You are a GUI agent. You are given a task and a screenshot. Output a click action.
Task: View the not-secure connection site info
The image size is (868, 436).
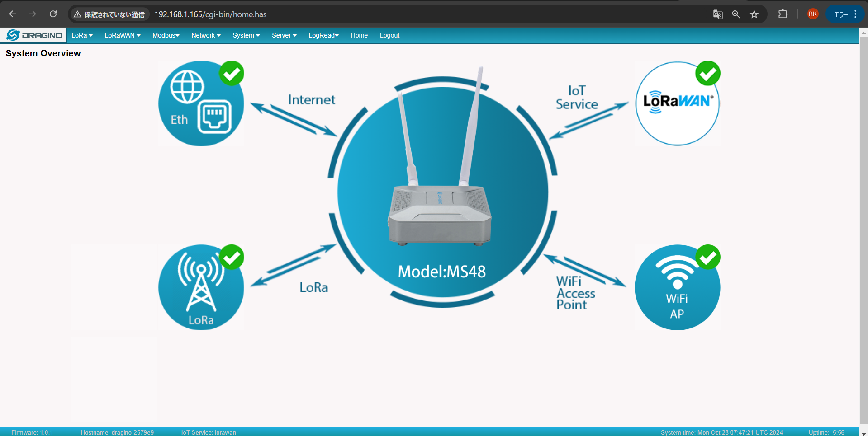coord(109,14)
